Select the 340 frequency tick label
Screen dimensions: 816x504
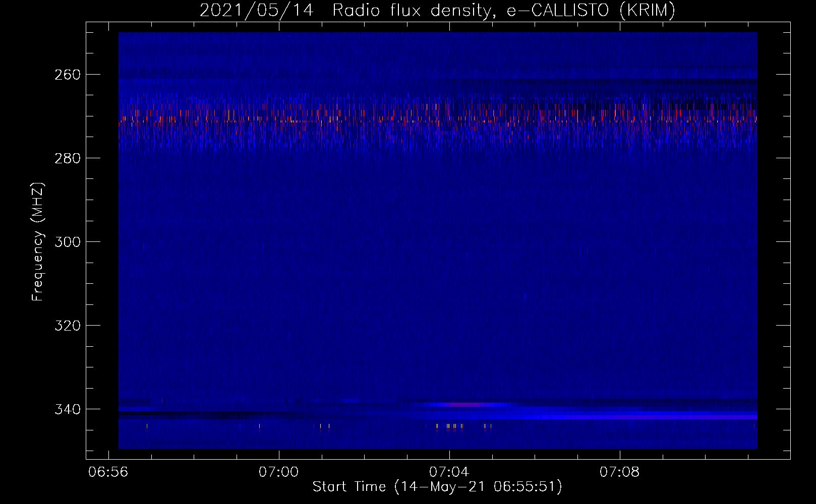click(x=67, y=409)
